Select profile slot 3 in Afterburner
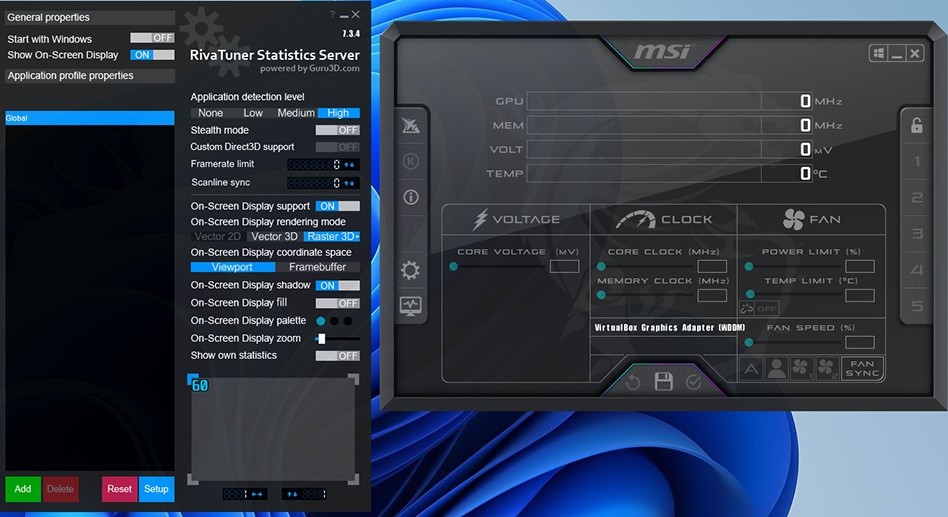948x517 pixels. tap(917, 233)
